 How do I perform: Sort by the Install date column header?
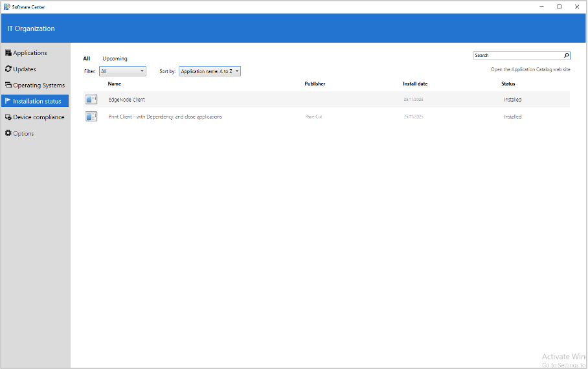[415, 84]
